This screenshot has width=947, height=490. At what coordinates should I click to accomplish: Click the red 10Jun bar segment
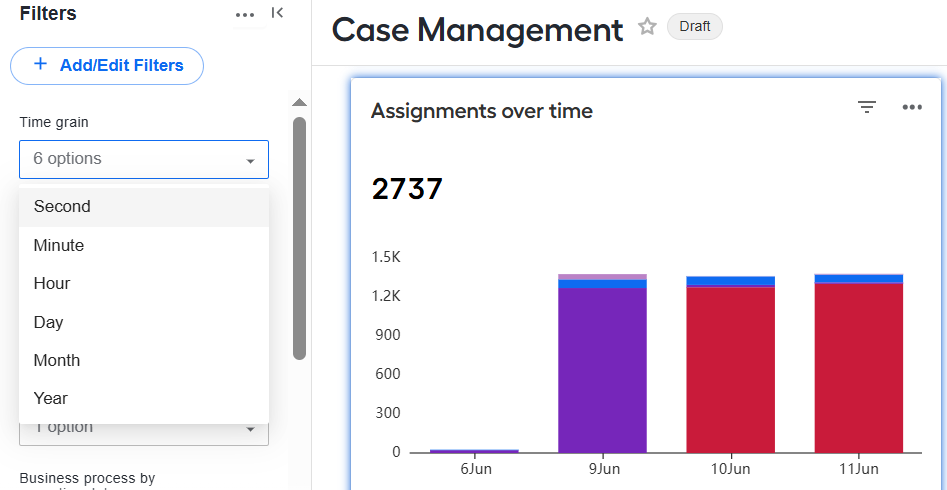pos(731,370)
